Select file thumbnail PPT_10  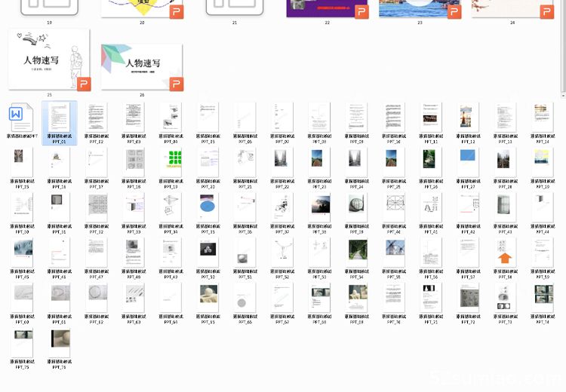pyautogui.click(x=394, y=117)
